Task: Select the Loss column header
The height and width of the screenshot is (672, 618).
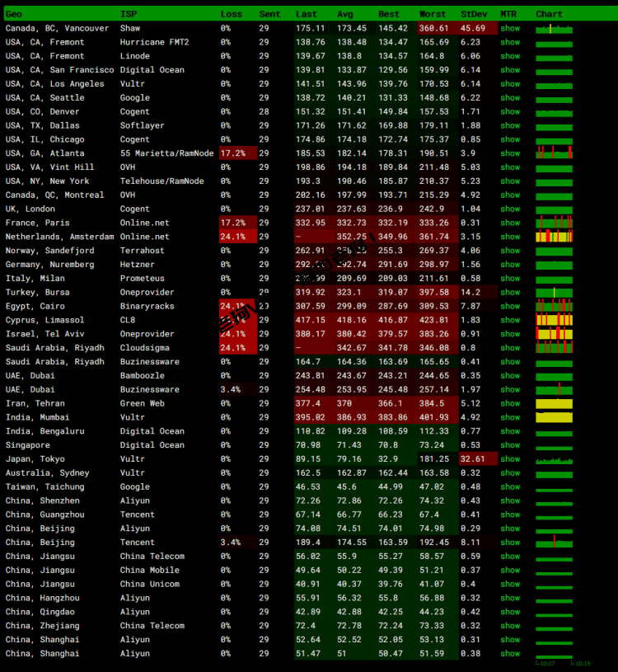Action: tap(232, 14)
